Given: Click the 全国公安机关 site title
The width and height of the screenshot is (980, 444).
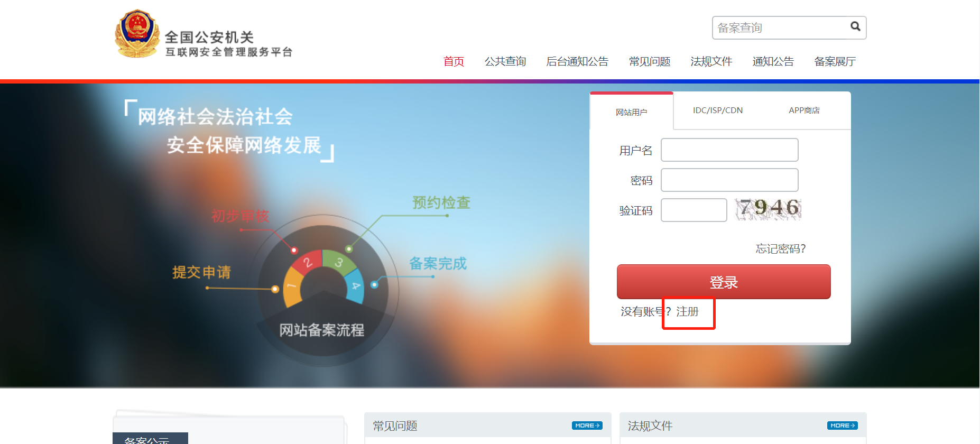Looking at the screenshot, I should point(209,37).
